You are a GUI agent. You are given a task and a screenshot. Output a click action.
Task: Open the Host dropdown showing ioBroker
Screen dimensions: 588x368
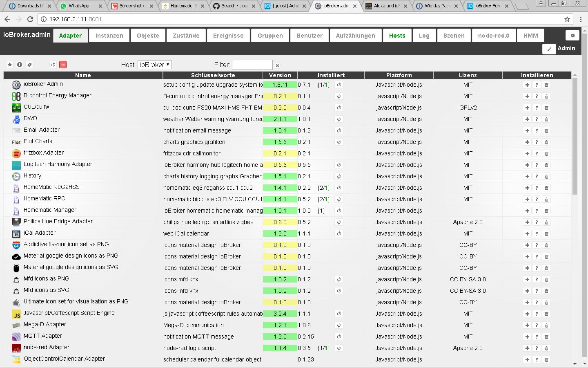point(155,65)
